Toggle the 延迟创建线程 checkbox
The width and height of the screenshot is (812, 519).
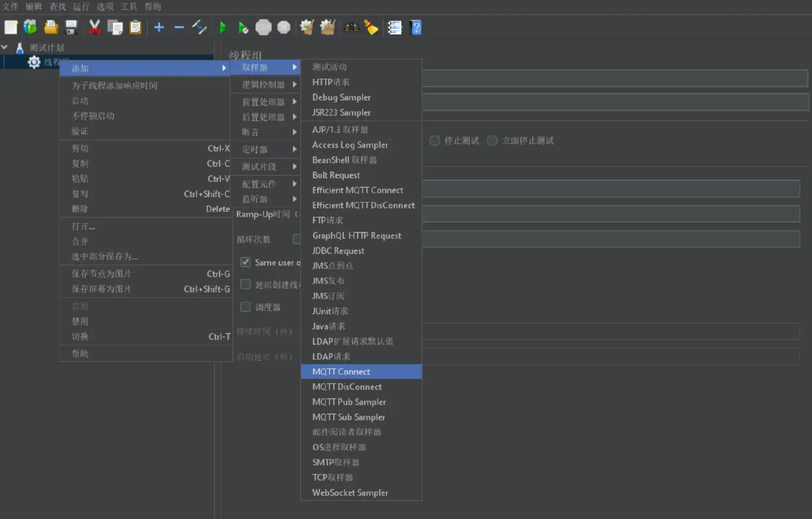point(245,284)
